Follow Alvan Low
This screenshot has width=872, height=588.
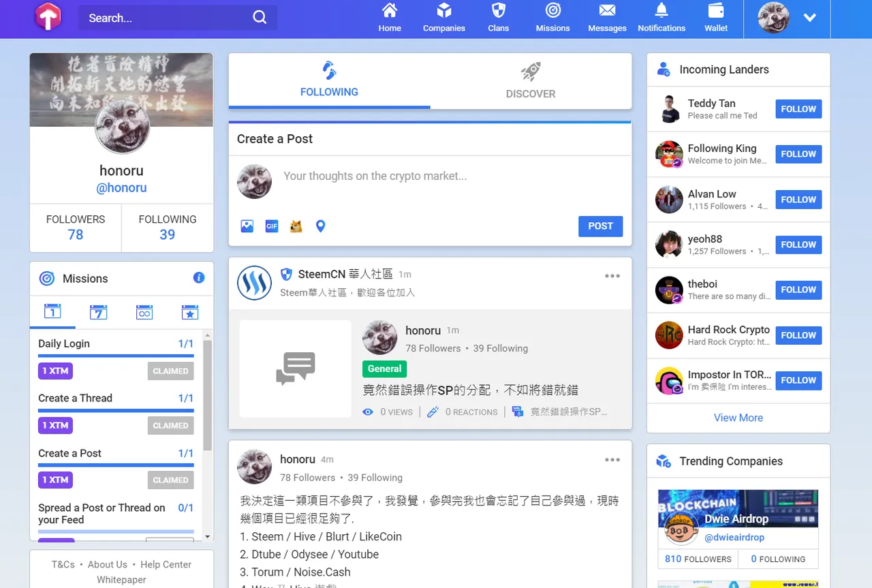[798, 200]
